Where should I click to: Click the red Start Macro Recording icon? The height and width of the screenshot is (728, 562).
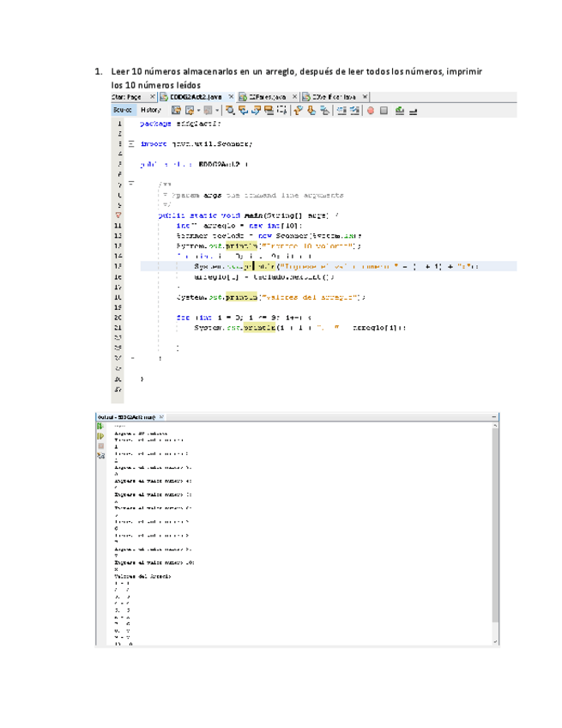(371, 110)
